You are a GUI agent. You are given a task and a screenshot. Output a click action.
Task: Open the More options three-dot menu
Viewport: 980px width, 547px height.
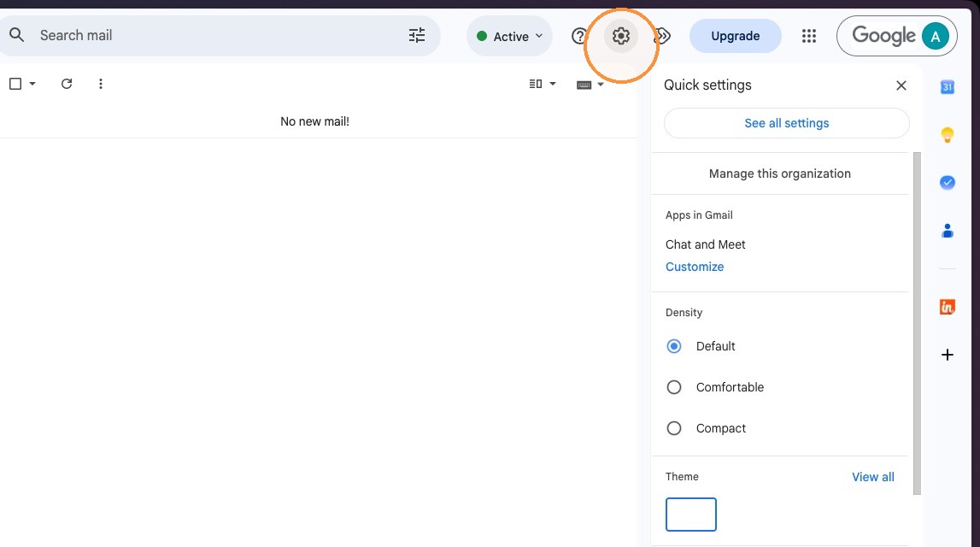(101, 83)
